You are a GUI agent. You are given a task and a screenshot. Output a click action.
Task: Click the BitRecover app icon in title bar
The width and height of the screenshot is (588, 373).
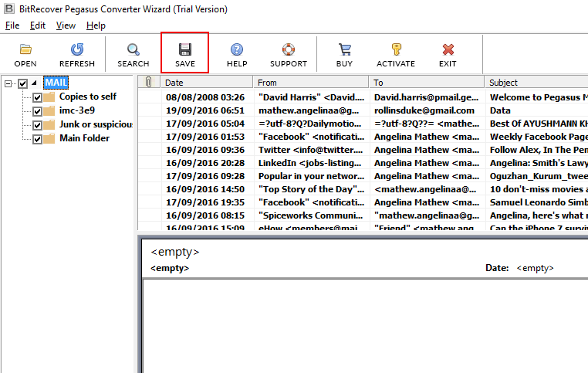(x=9, y=8)
